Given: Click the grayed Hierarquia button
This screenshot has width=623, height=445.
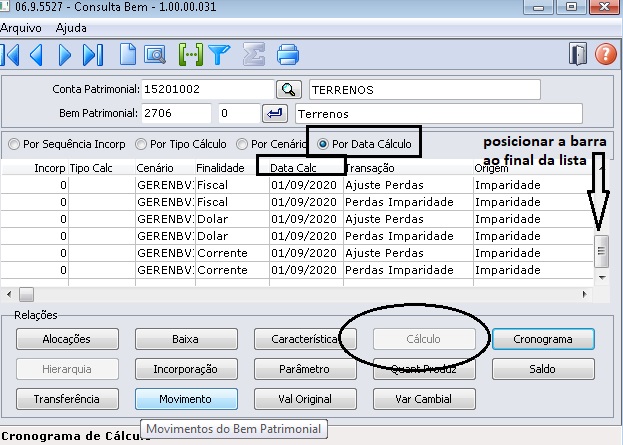Looking at the screenshot, I should click(67, 369).
